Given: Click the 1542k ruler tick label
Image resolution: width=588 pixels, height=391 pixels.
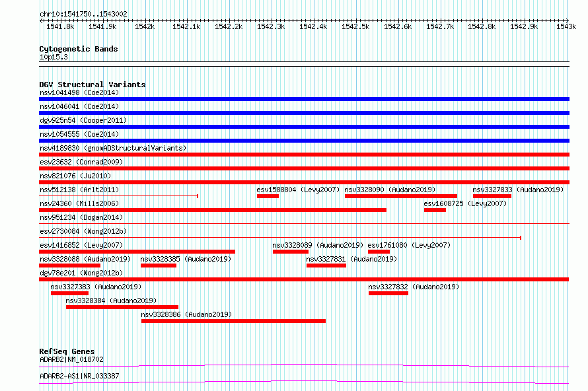Looking at the screenshot, I should (x=145, y=26).
